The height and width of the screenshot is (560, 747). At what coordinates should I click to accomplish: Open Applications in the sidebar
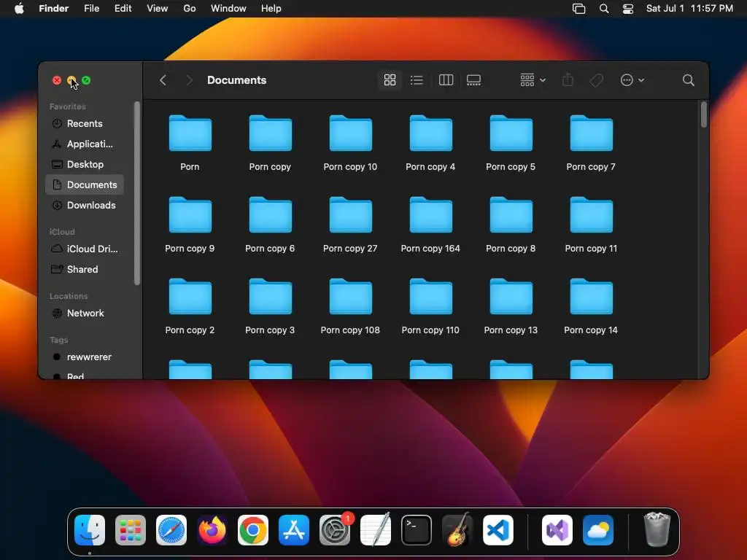[x=85, y=144]
